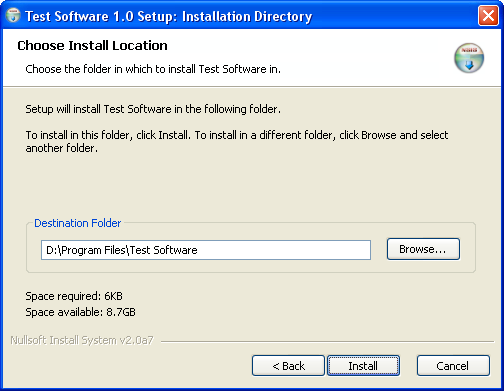Start installation with the Install button

[x=363, y=366]
